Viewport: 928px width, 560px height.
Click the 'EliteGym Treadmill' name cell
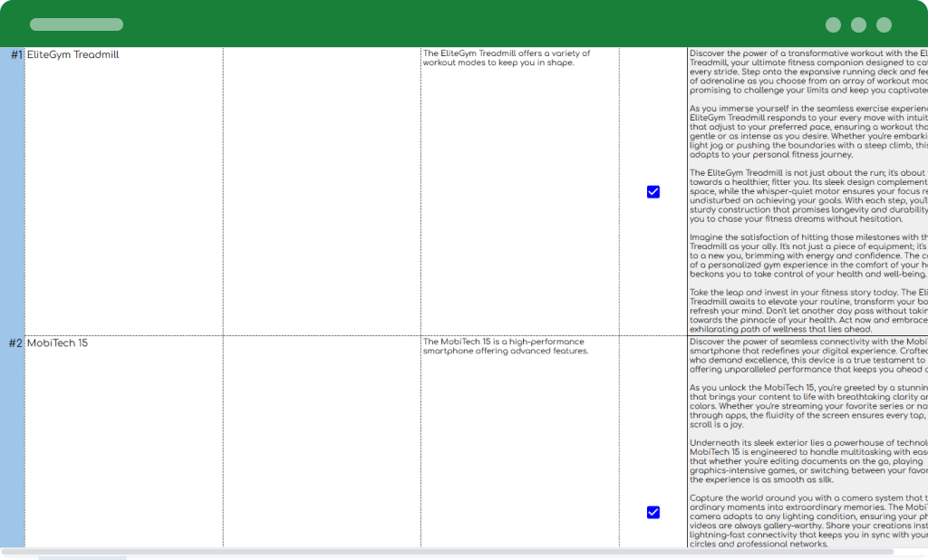(123, 191)
